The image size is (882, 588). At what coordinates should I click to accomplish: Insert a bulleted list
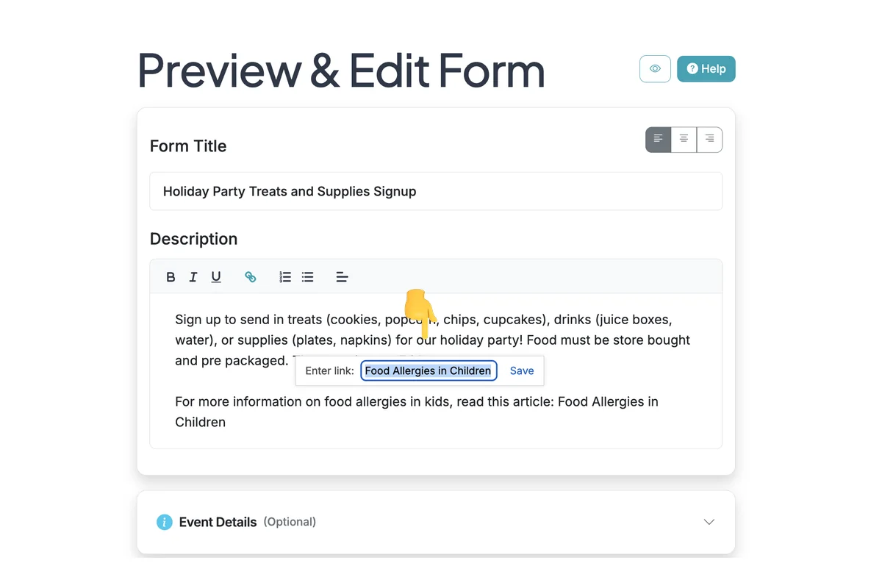click(x=308, y=277)
